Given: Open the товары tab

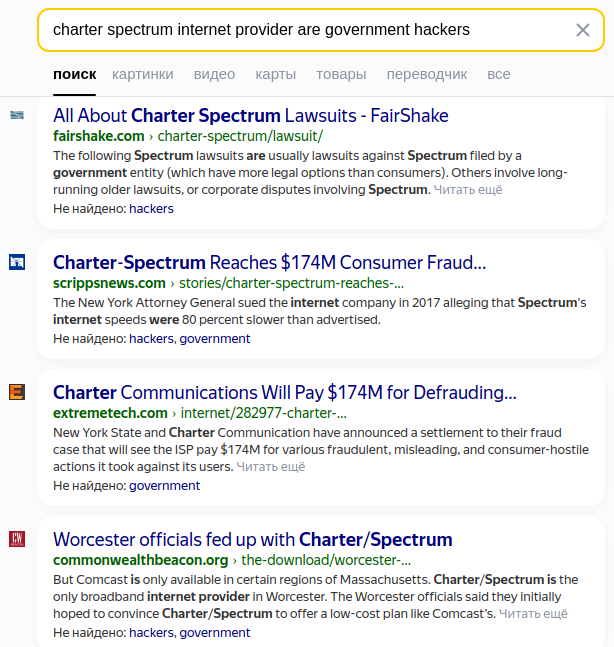Looking at the screenshot, I should tap(341, 74).
